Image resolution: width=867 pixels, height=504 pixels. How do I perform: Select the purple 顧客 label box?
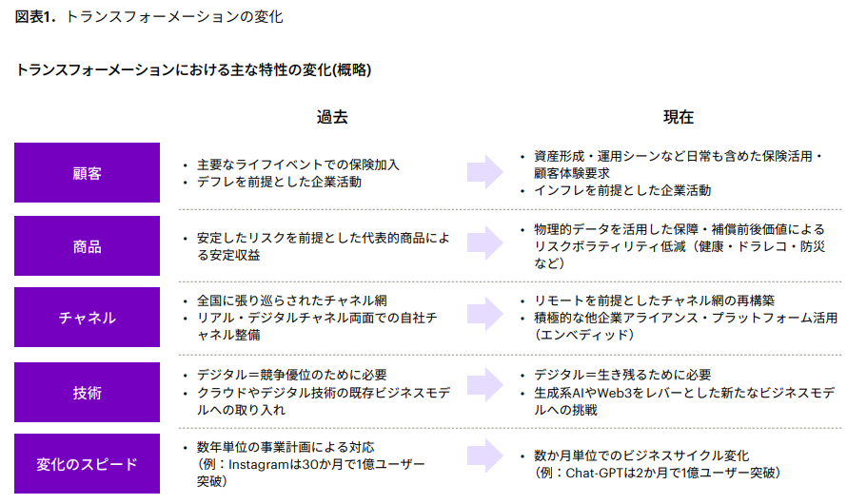click(x=87, y=173)
